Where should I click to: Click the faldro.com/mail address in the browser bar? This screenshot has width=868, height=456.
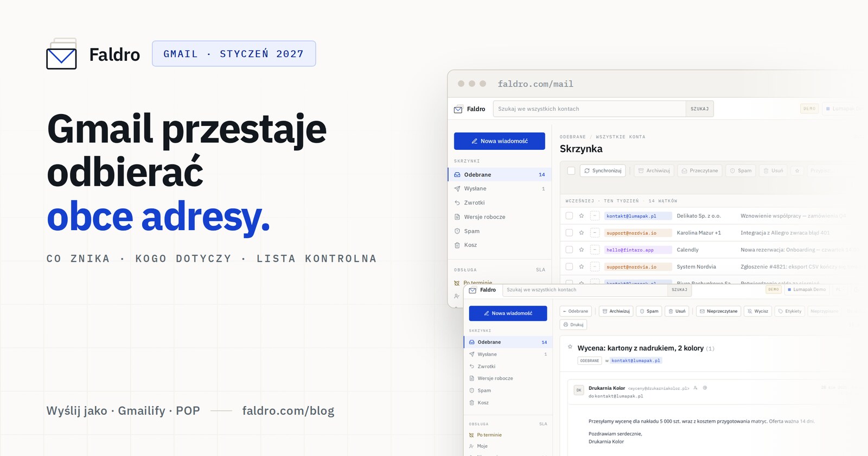point(535,84)
